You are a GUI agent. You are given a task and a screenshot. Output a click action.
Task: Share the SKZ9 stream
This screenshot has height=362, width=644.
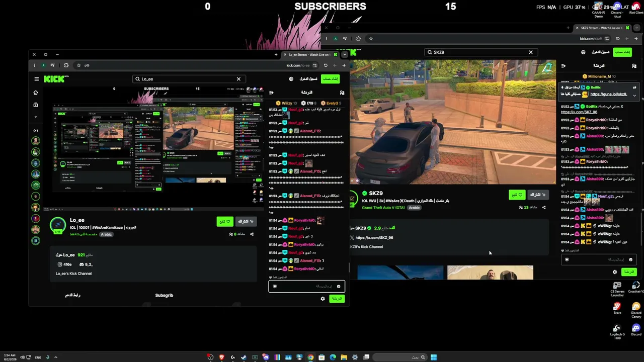[x=543, y=207]
